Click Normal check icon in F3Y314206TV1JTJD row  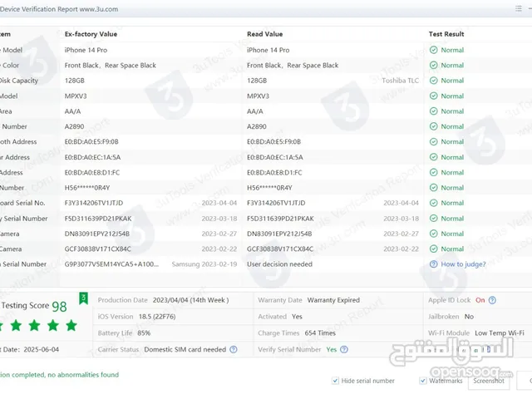(x=433, y=203)
